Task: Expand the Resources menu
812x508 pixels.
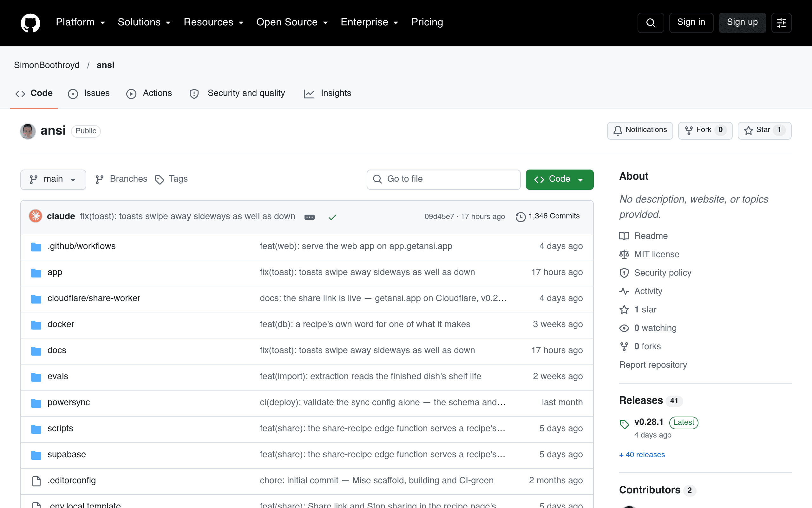Action: point(213,22)
